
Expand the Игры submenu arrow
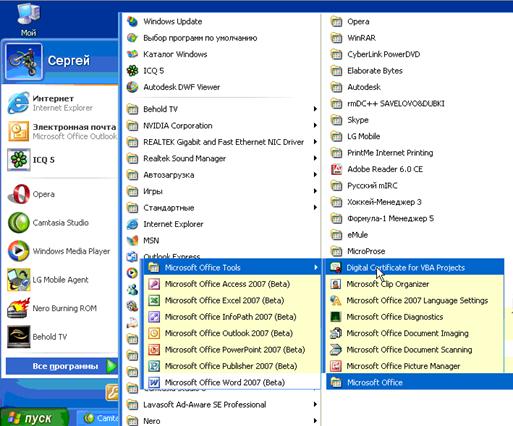pyautogui.click(x=315, y=191)
